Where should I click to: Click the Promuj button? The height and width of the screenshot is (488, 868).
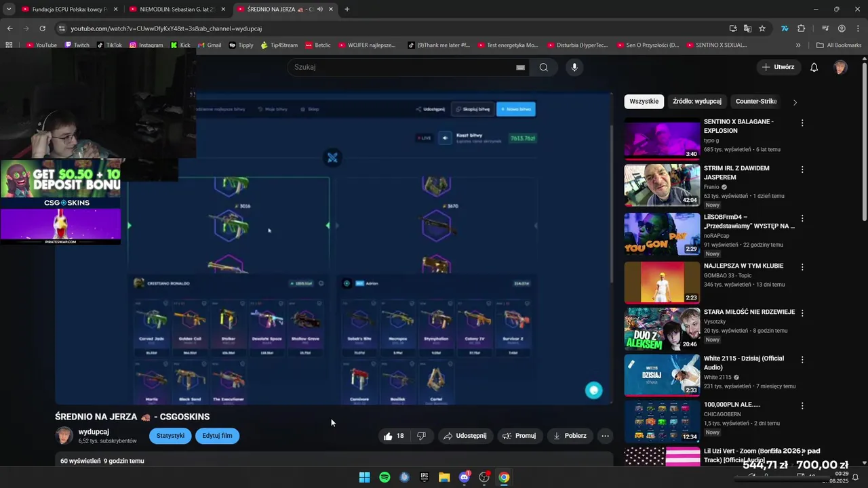pos(519,436)
